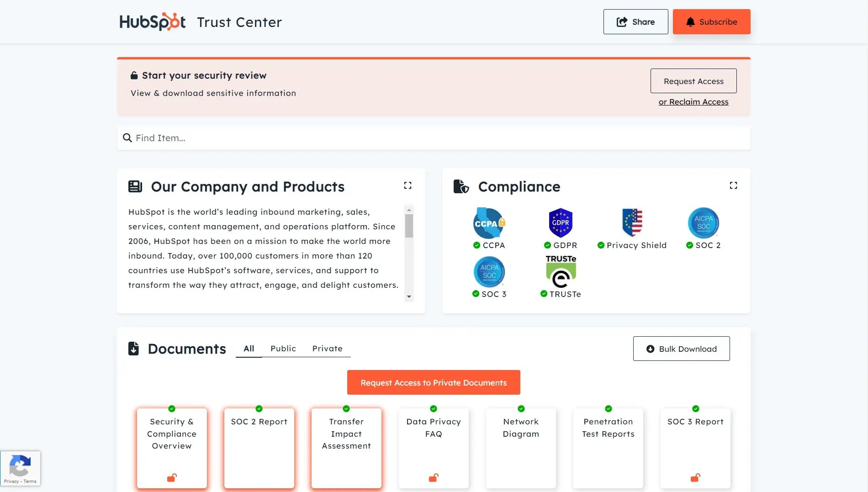Click Request Access to Private Documents
The image size is (868, 492).
pyautogui.click(x=434, y=382)
